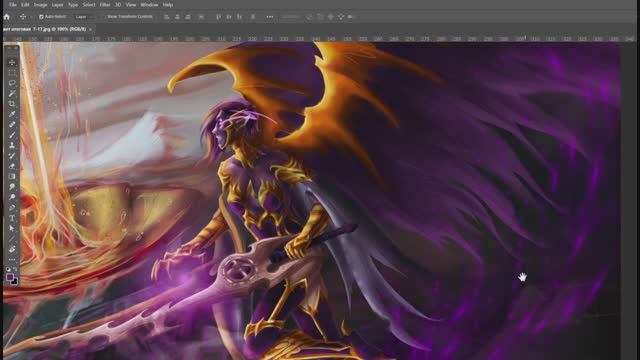Open the Help menu

point(168,5)
